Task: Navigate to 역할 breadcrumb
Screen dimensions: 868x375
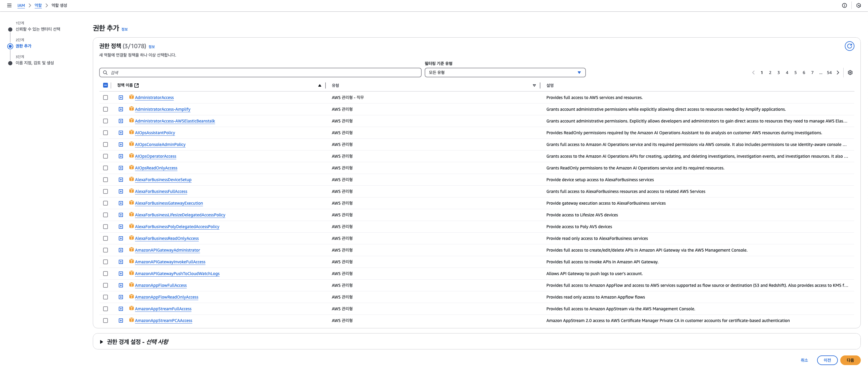Action: [38, 5]
